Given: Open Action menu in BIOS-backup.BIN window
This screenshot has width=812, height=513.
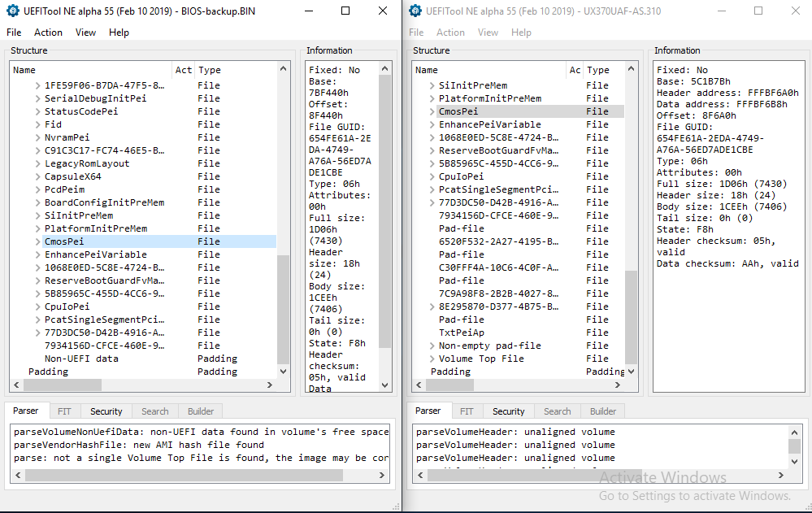Looking at the screenshot, I should pos(48,33).
